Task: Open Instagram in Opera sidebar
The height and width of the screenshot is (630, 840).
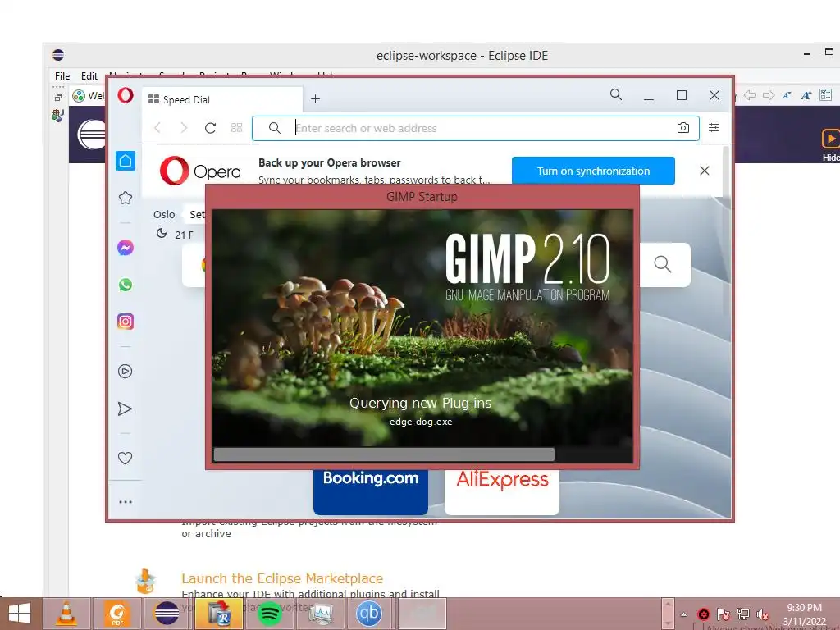Action: (126, 322)
